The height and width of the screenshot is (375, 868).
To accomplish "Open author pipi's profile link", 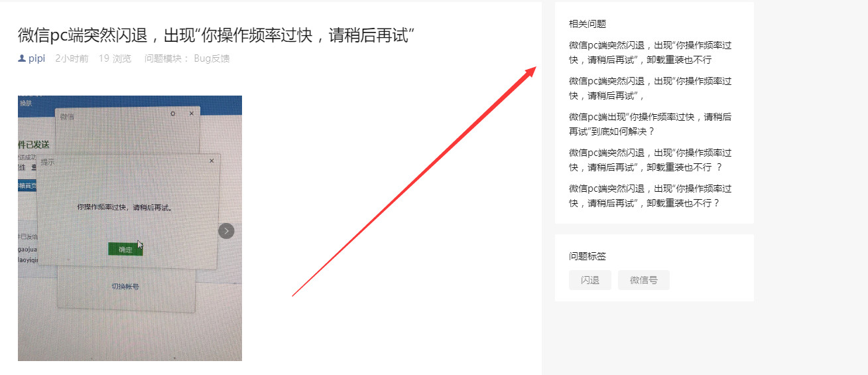I will point(36,58).
